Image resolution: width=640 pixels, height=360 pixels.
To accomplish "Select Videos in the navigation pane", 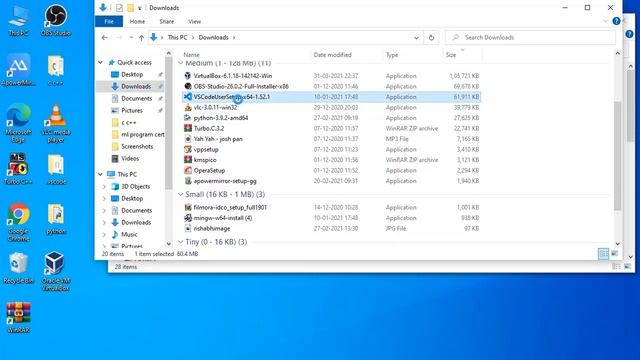I will 130,158.
